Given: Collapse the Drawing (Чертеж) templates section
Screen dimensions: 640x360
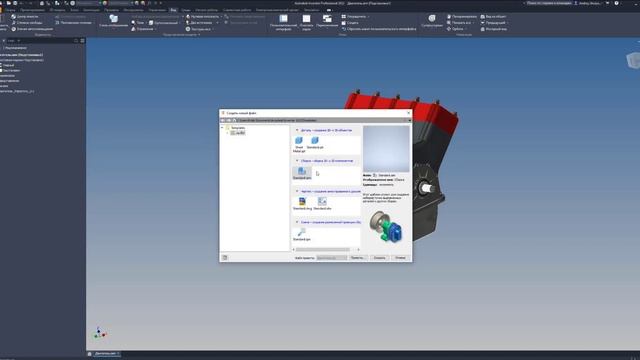Looking at the screenshot, I should [x=297, y=191].
